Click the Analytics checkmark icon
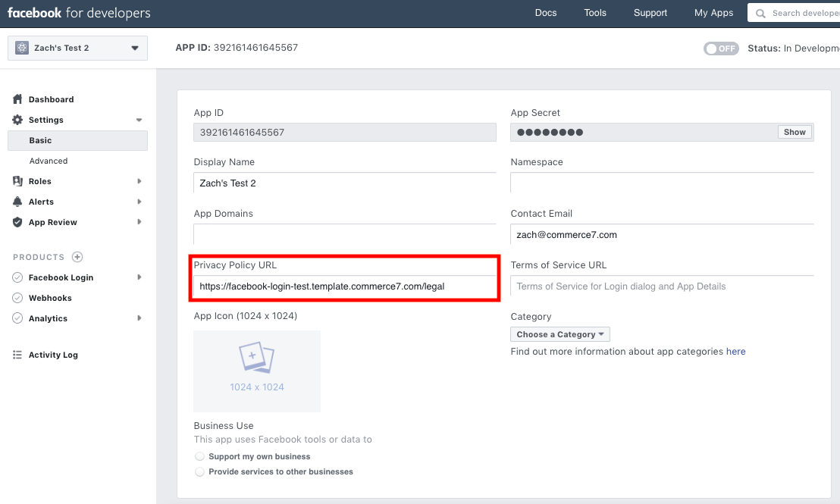This screenshot has height=504, width=840. click(x=17, y=318)
